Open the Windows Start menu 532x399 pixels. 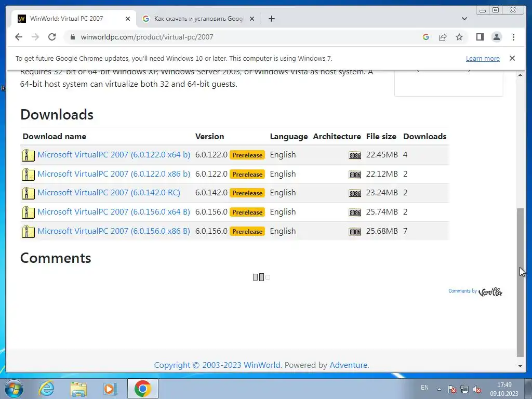pyautogui.click(x=14, y=389)
